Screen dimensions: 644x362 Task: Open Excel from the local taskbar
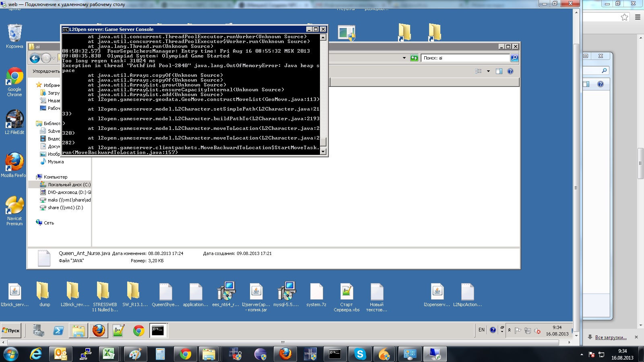point(109,354)
